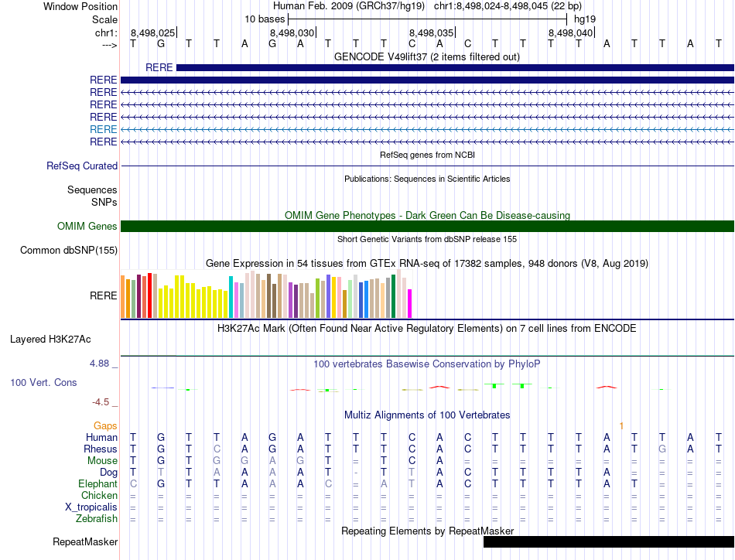Click the dark green OMIM gene bar
This screenshot has height=560, width=735.
[x=427, y=226]
